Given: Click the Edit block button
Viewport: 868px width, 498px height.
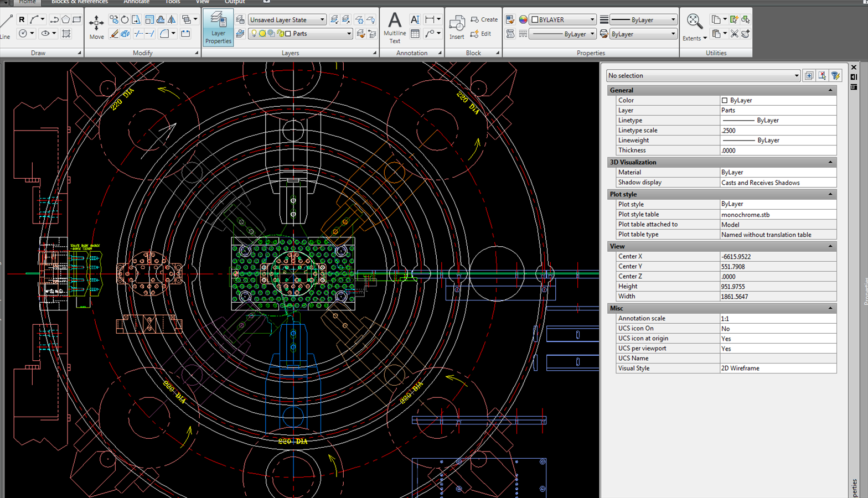Looking at the screenshot, I should tap(480, 34).
